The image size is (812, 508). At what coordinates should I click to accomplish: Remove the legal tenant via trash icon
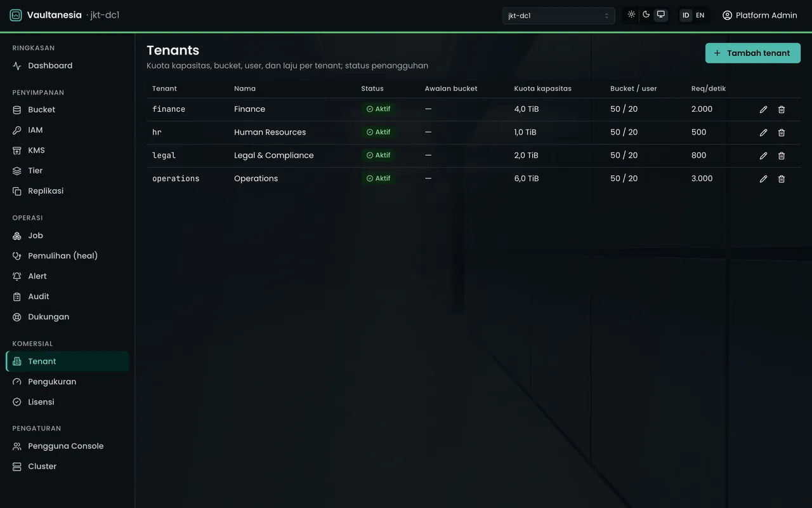pyautogui.click(x=782, y=156)
